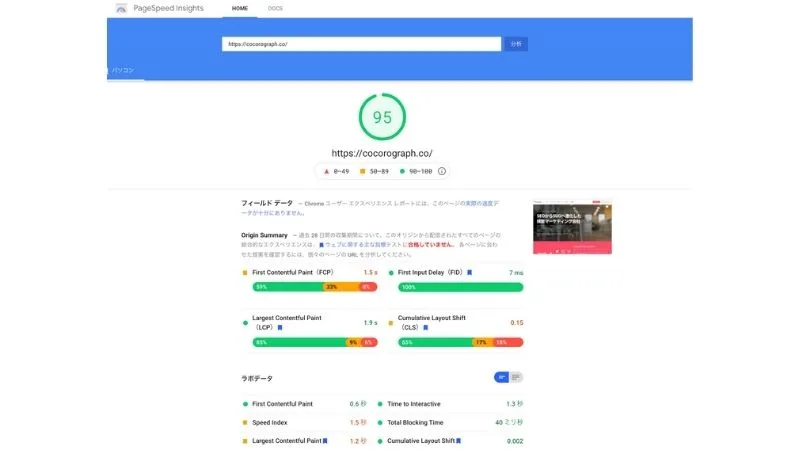Click the lab Cumulative Layout Shift value "0.002"
Image resolution: width=800 pixels, height=450 pixels.
click(x=515, y=441)
